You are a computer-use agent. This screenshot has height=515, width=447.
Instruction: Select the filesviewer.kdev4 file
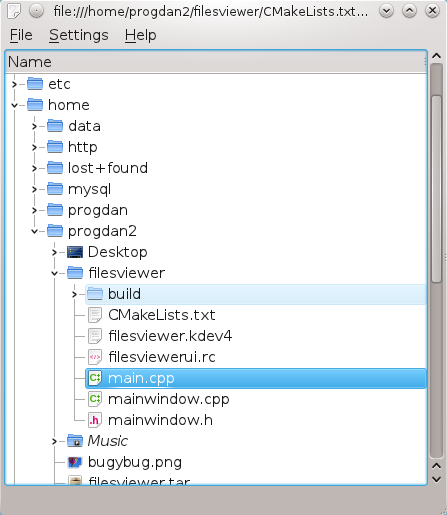(170, 336)
